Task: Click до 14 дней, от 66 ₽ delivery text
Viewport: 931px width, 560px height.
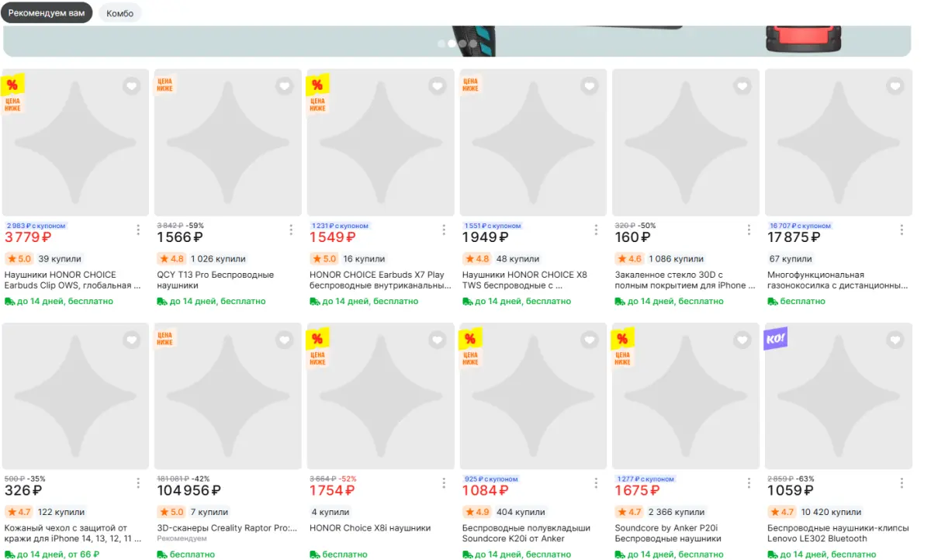Action: point(57,555)
